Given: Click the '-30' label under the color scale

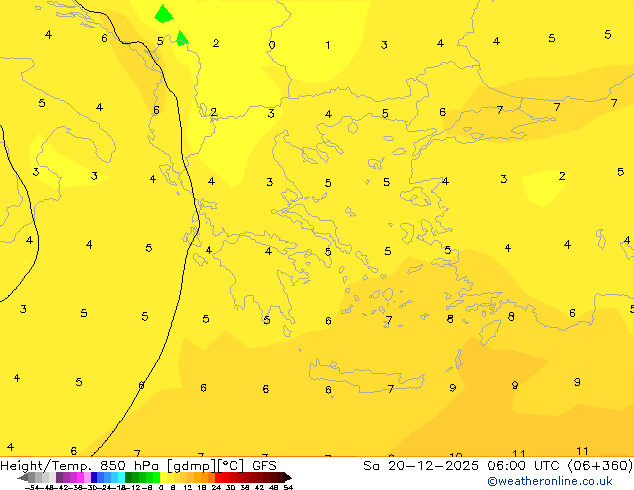Looking at the screenshot, I should click(93, 488).
